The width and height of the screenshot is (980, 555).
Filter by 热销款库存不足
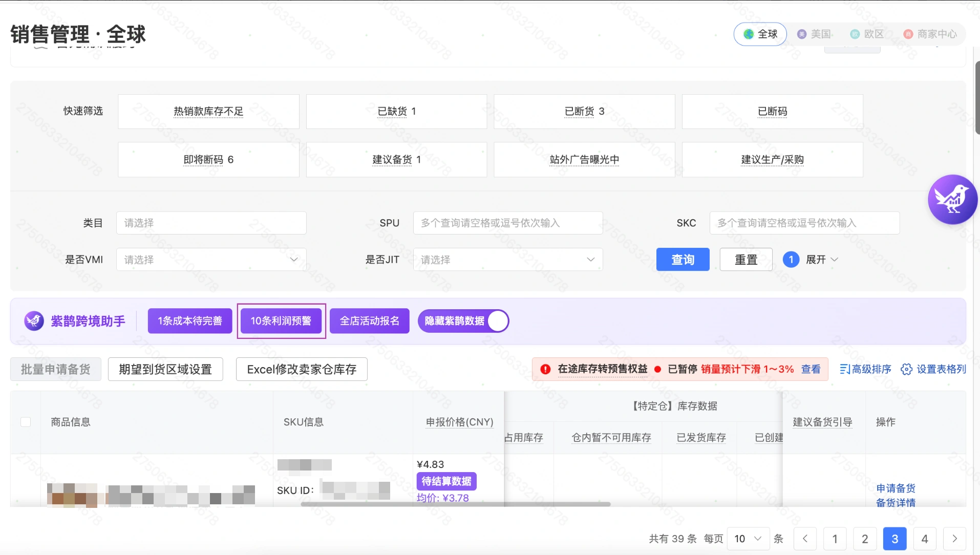pyautogui.click(x=208, y=112)
